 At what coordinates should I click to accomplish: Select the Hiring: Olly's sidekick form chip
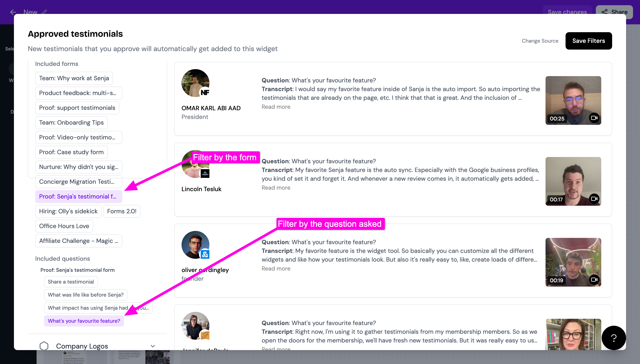click(68, 211)
